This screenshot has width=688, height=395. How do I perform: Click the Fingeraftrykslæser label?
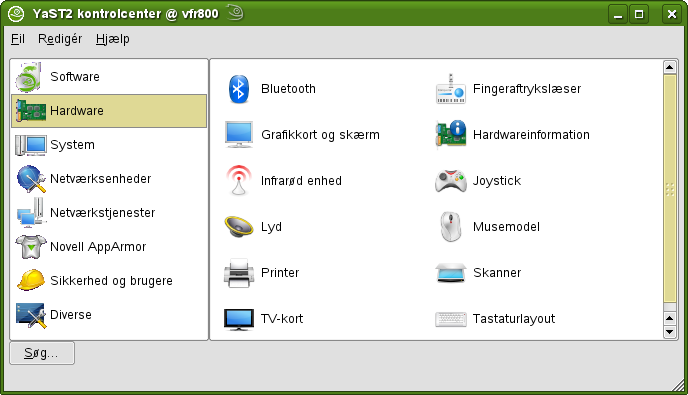tap(527, 89)
